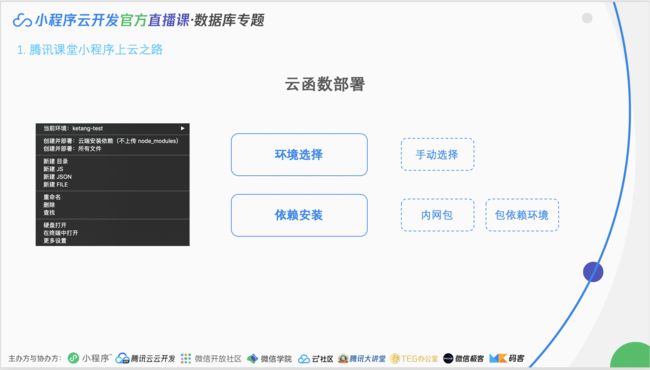Viewport: 650px width, 370px height.
Task: Expand the 当前环境 submenu arrow
Action: pyautogui.click(x=182, y=128)
